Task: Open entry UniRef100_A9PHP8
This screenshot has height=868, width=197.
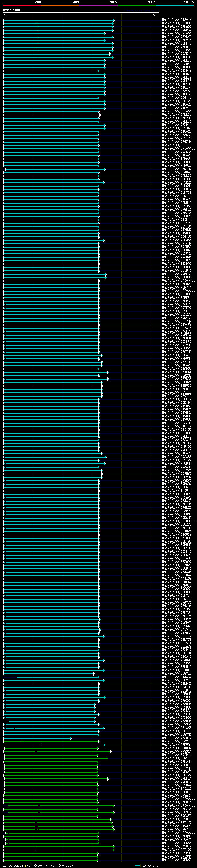Action: click(x=177, y=494)
